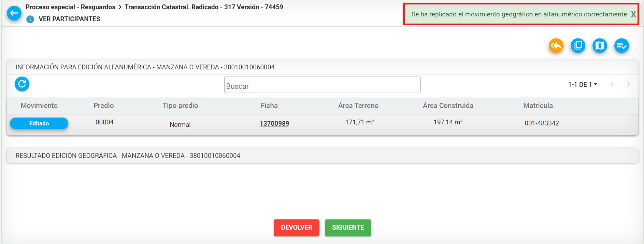Click the blue checklist icon button
The image size is (644, 244).
pos(621,45)
